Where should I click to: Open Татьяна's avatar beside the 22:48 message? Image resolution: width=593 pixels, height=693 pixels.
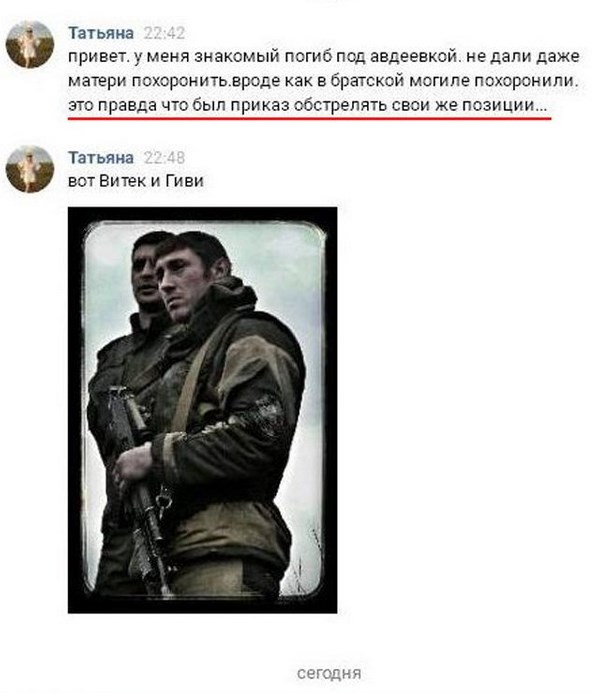click(30, 169)
